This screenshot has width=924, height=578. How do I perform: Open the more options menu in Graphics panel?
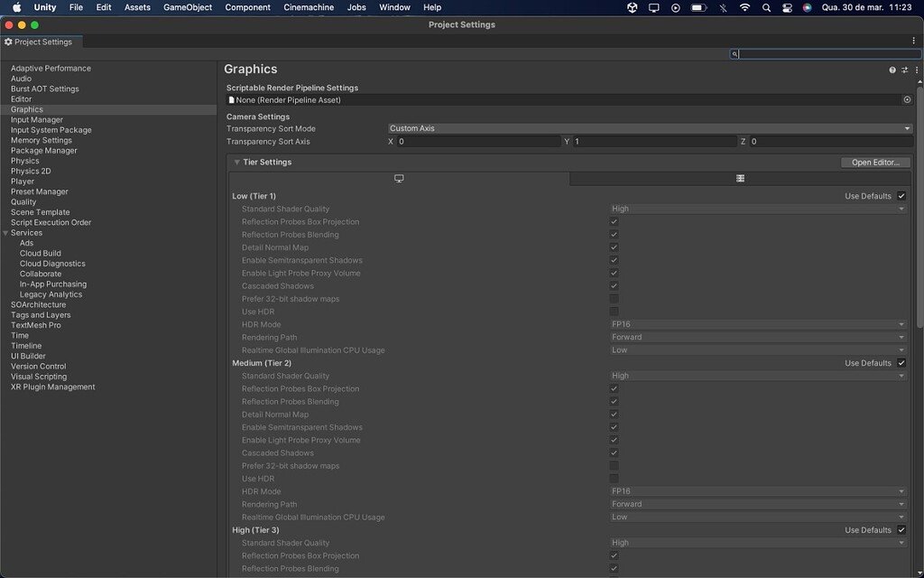[917, 70]
